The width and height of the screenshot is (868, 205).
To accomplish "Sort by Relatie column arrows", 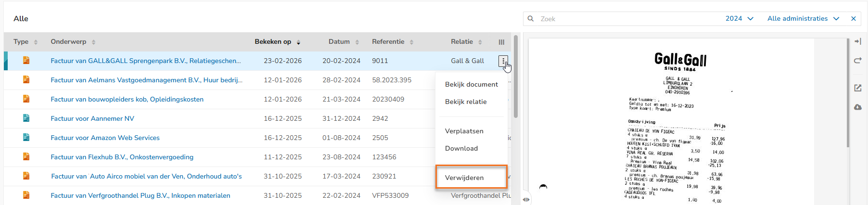I will (480, 42).
